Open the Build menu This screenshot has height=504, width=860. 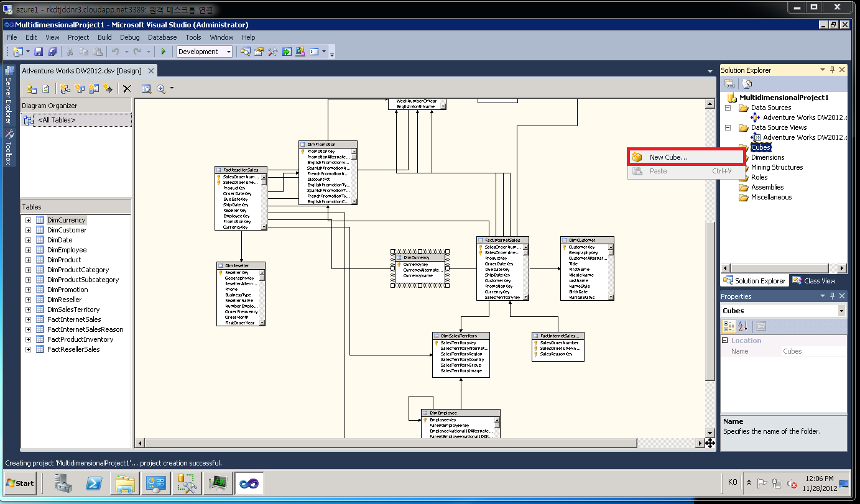[x=104, y=37]
